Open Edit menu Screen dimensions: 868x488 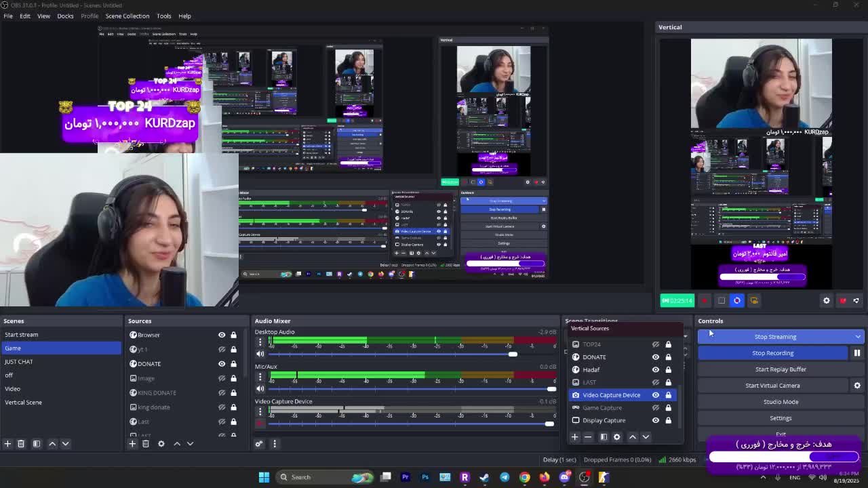point(25,16)
